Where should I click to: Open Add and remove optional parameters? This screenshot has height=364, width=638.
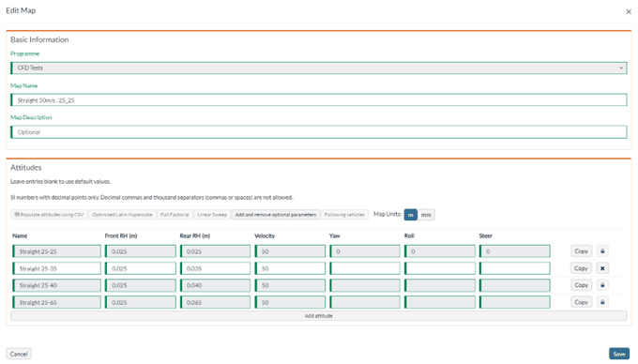click(x=276, y=215)
